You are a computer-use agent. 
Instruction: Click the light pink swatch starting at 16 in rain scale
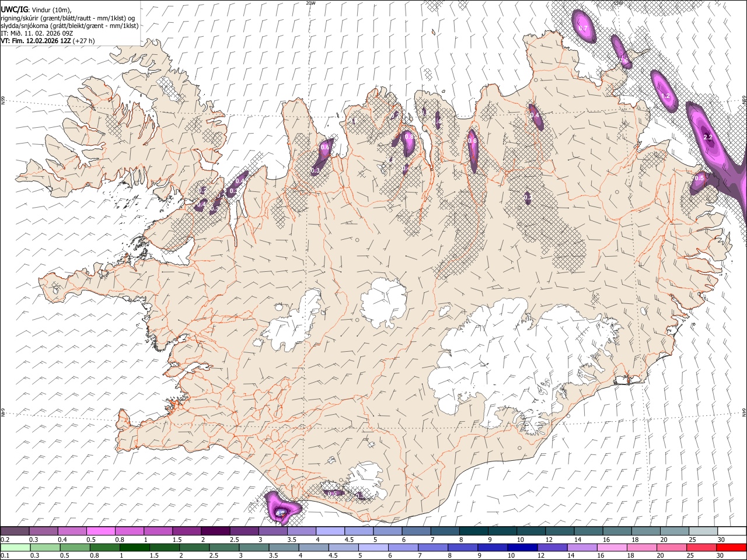tap(612, 547)
